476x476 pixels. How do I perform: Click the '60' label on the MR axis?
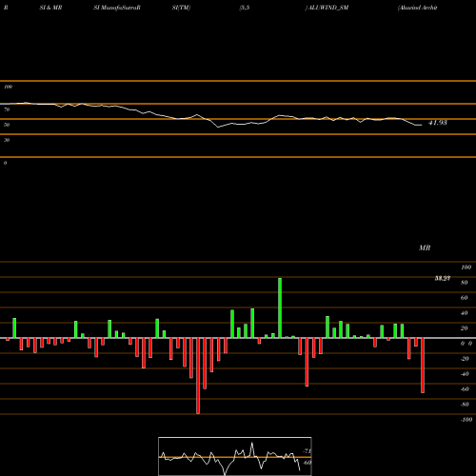coord(464,298)
